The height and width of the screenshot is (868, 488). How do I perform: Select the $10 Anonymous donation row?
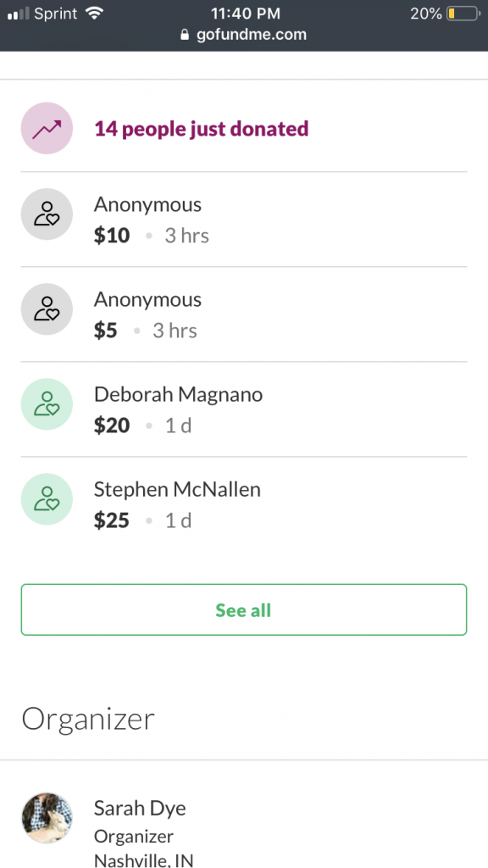pyautogui.click(x=244, y=220)
